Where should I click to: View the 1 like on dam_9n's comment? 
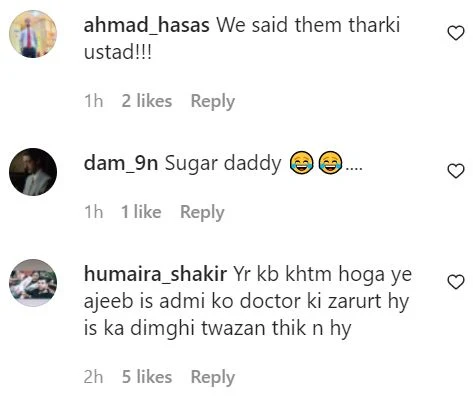pyautogui.click(x=141, y=212)
